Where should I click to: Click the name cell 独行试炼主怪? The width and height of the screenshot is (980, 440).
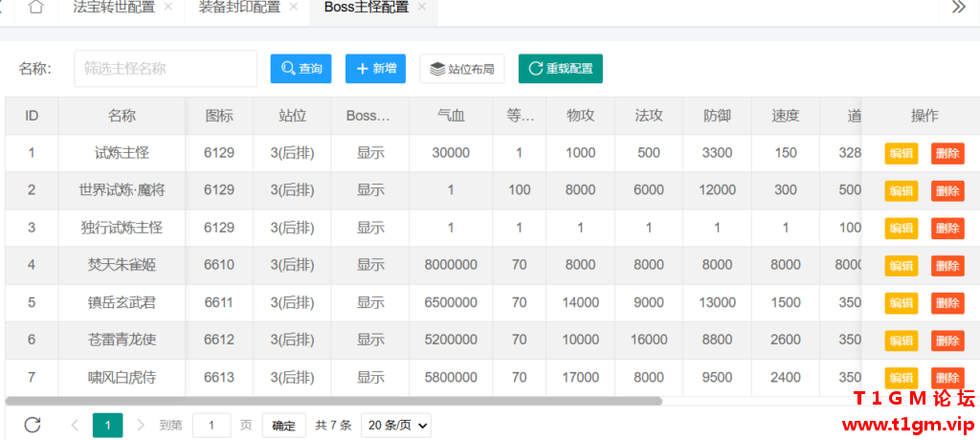coord(122,228)
